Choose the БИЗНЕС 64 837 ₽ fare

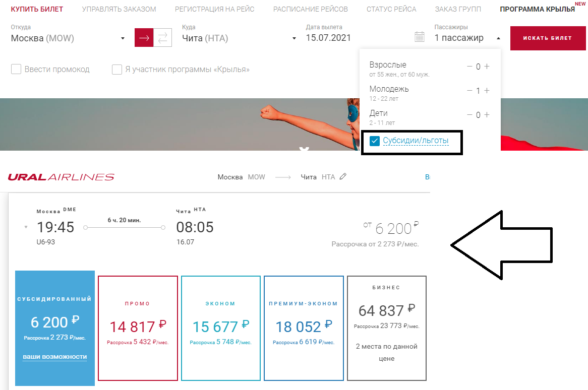point(387,328)
